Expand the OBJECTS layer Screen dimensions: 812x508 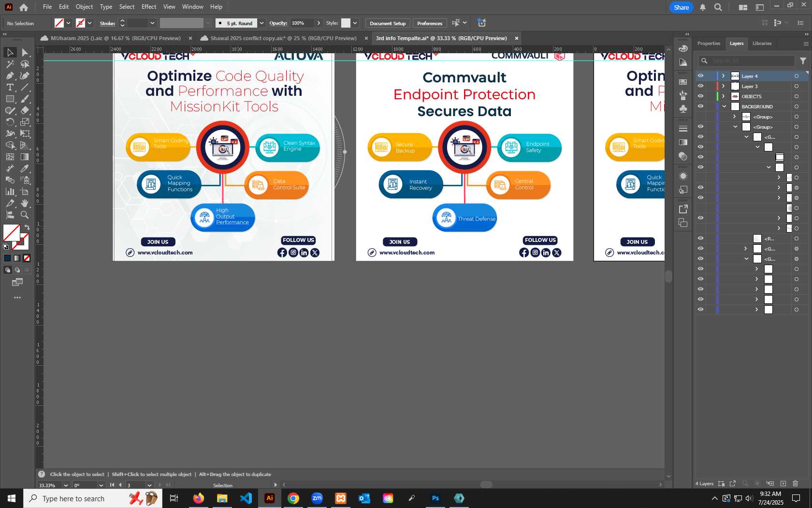[724, 96]
